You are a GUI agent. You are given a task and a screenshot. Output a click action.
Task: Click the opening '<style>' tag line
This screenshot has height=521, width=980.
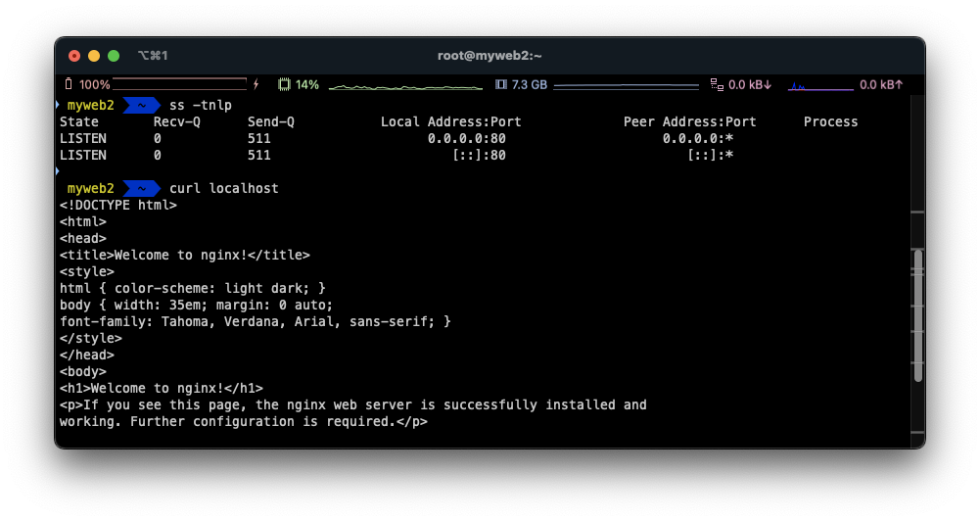(87, 271)
